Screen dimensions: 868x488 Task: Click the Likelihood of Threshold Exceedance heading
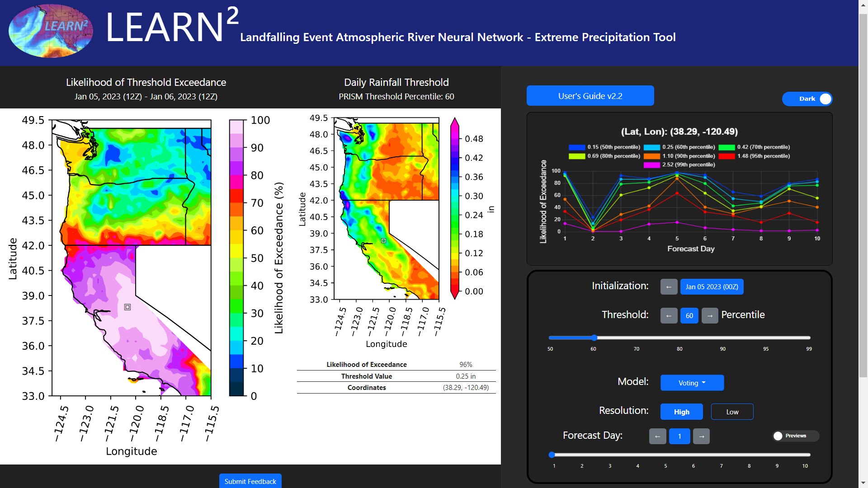click(146, 82)
